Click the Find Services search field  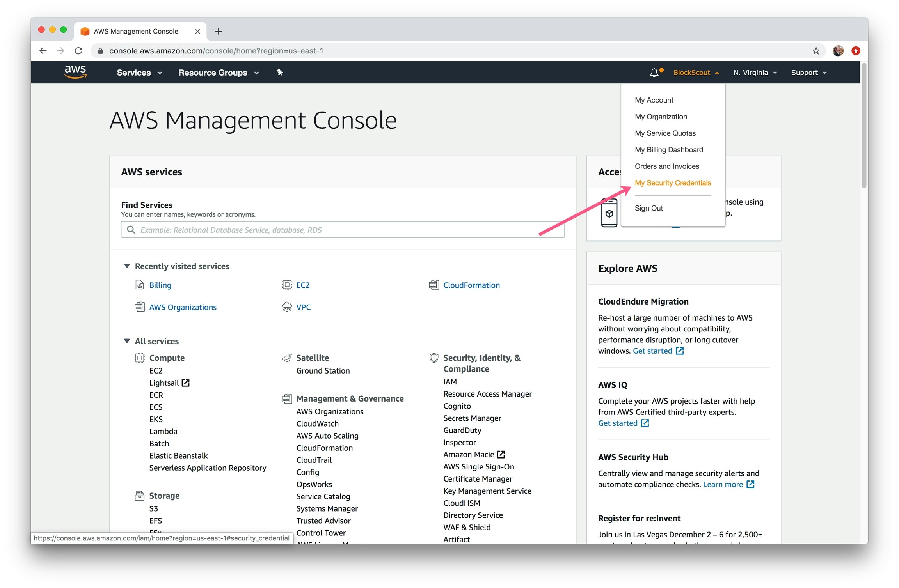(343, 230)
